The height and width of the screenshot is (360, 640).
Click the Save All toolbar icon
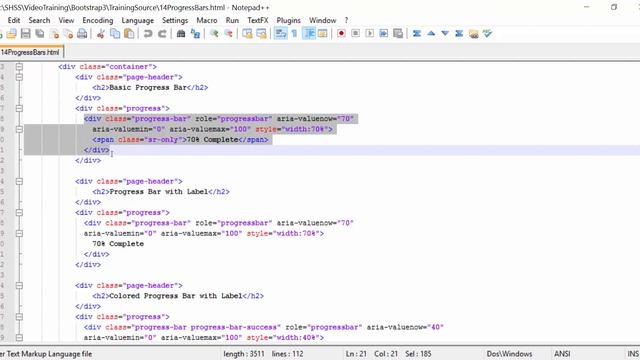pyautogui.click(x=40, y=33)
